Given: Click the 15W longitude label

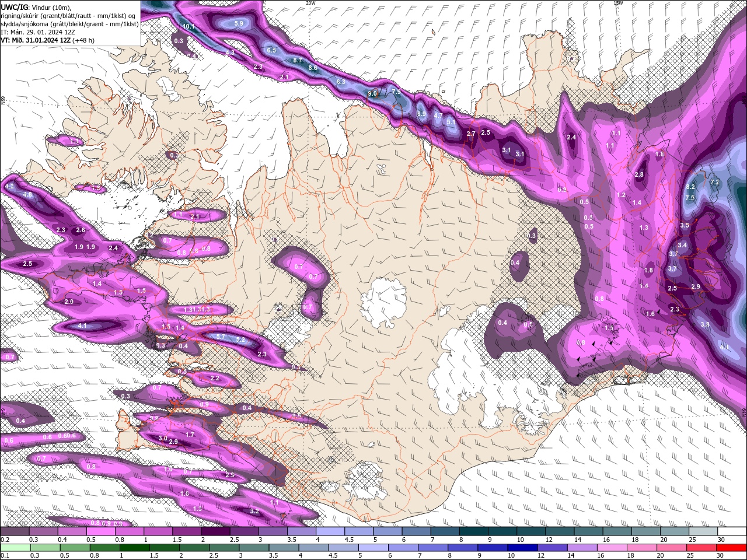Looking at the screenshot, I should (x=618, y=2).
